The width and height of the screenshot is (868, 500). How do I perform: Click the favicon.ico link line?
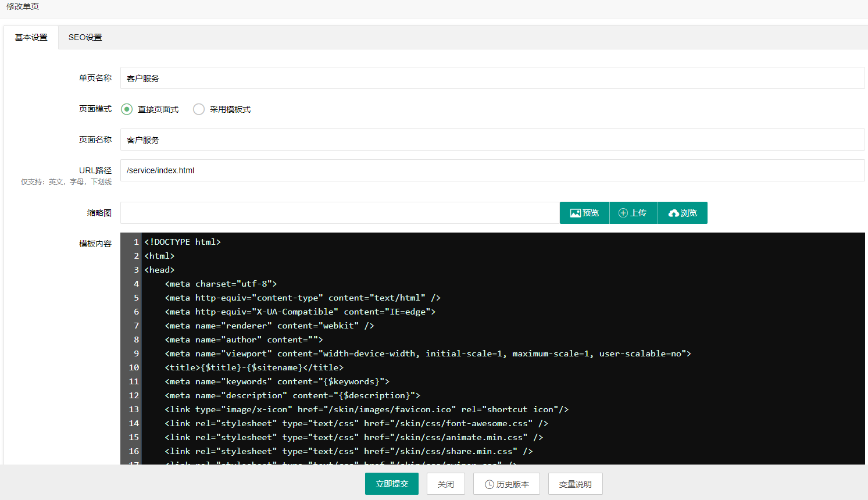point(367,409)
